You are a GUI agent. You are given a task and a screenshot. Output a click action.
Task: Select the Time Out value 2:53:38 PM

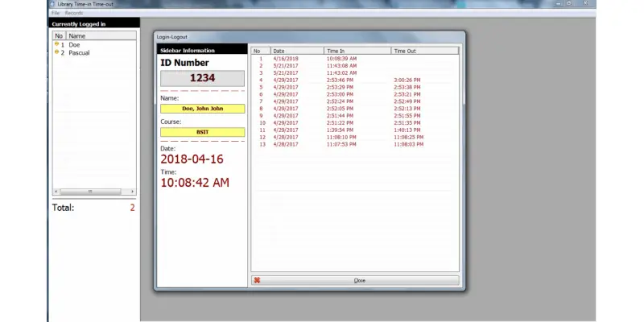click(x=407, y=88)
